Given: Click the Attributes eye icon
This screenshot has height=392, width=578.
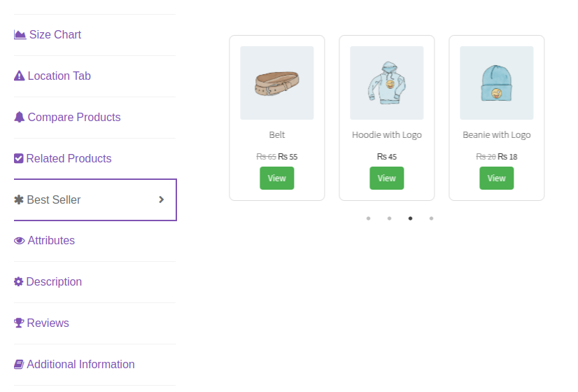Looking at the screenshot, I should [19, 241].
